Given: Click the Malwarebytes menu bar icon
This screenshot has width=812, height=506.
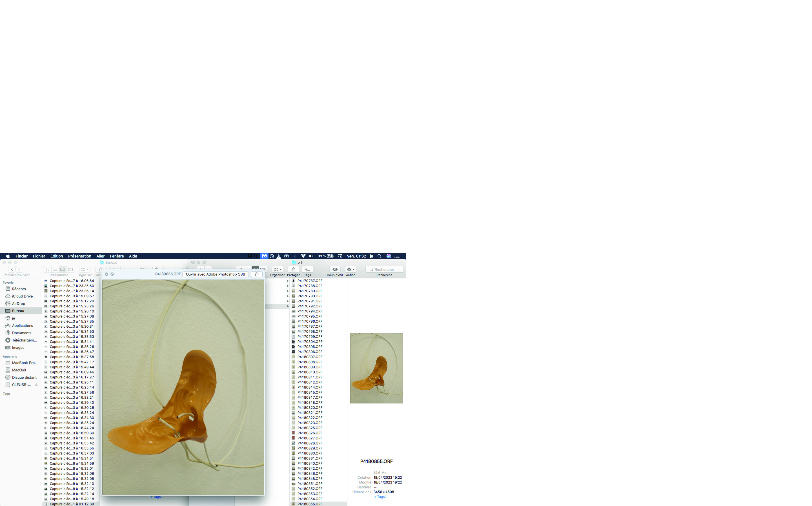Looking at the screenshot, I should tap(264, 256).
